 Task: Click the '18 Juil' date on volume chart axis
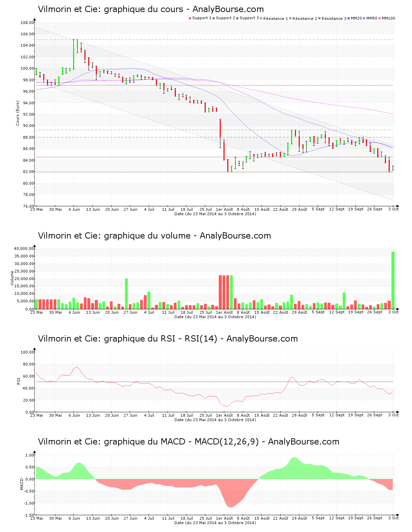(187, 312)
